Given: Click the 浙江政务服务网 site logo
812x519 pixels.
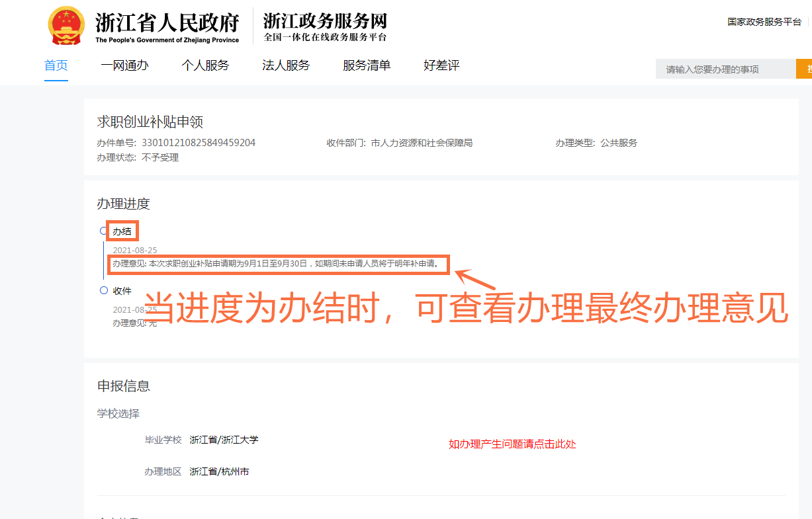Looking at the screenshot, I should pos(325,26).
